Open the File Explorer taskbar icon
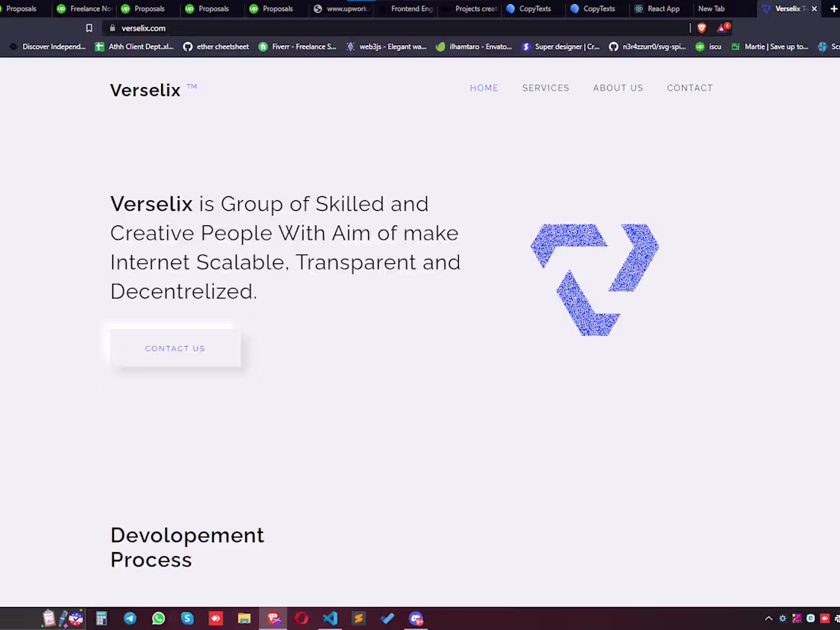 pos(244,618)
